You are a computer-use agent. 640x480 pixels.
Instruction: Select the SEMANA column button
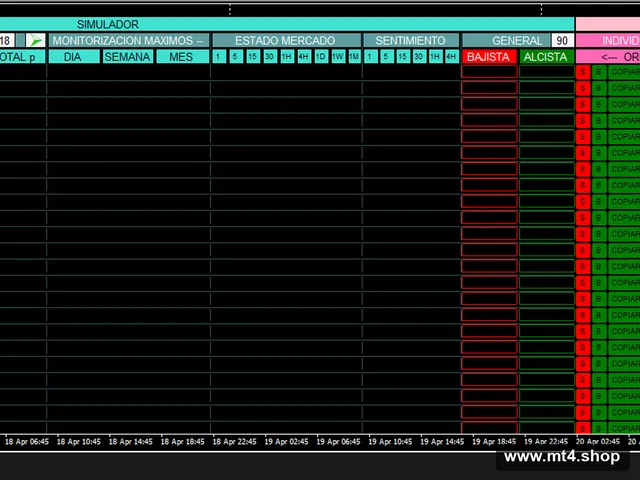(x=128, y=56)
